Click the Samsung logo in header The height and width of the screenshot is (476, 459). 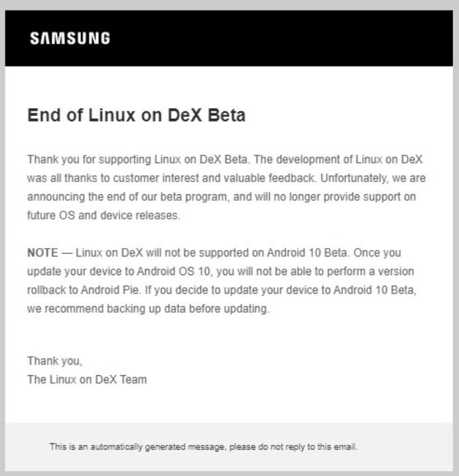tap(70, 38)
